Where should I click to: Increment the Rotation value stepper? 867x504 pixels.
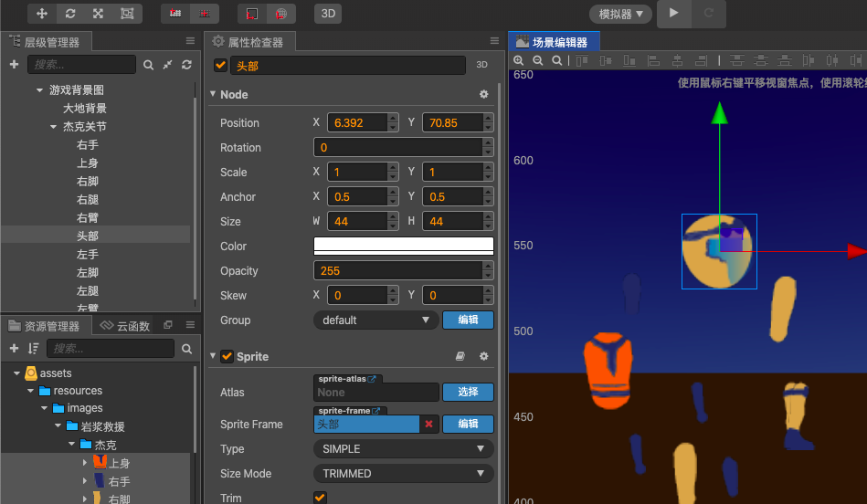pyautogui.click(x=488, y=142)
